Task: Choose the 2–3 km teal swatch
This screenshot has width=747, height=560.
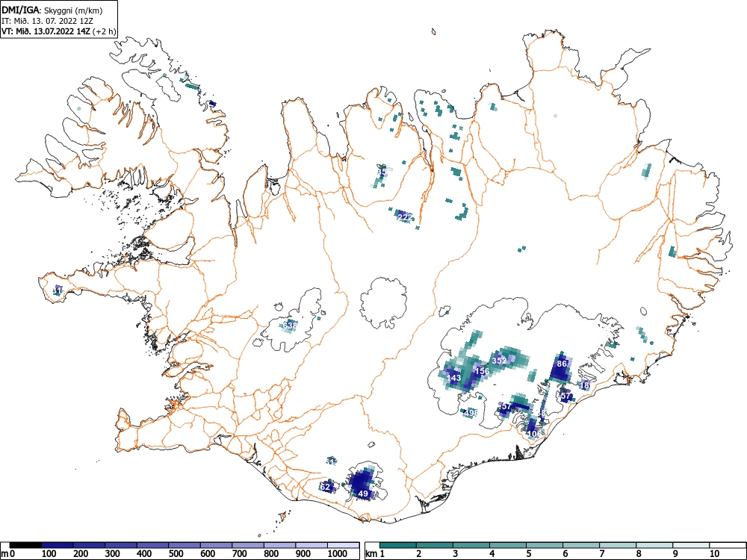Action: [435, 545]
